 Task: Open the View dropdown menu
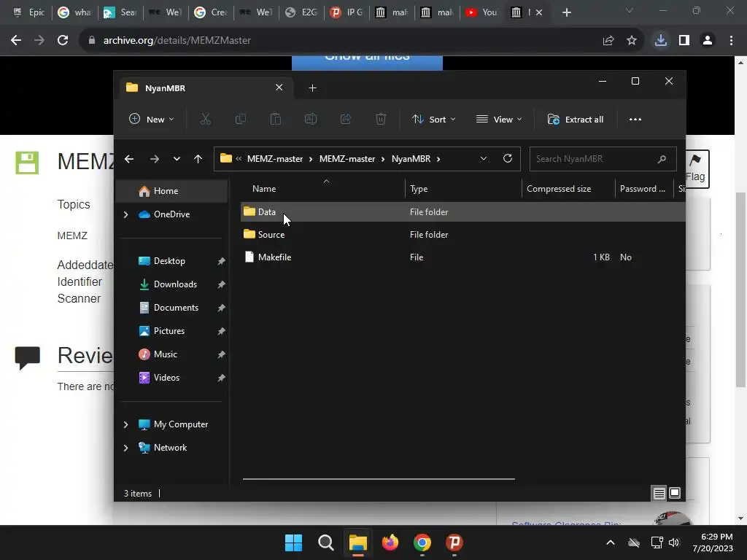tap(499, 119)
